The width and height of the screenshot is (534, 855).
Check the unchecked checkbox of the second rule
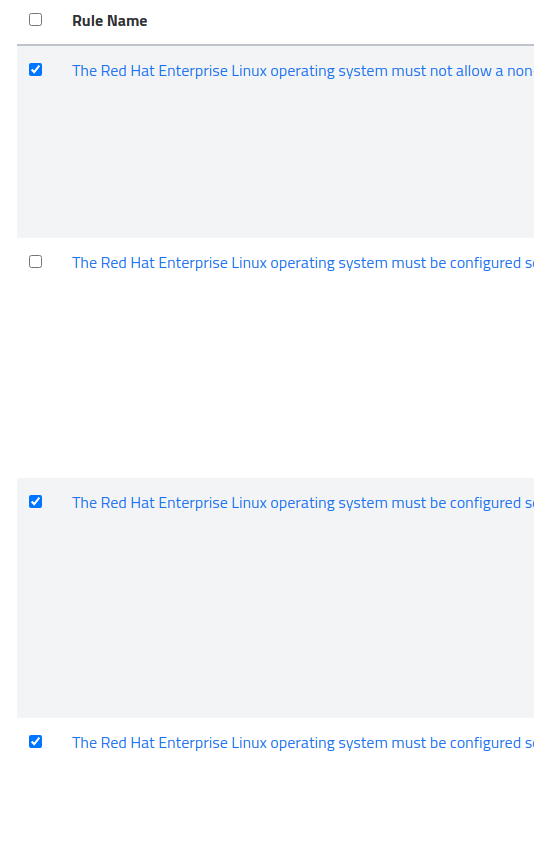(35, 262)
